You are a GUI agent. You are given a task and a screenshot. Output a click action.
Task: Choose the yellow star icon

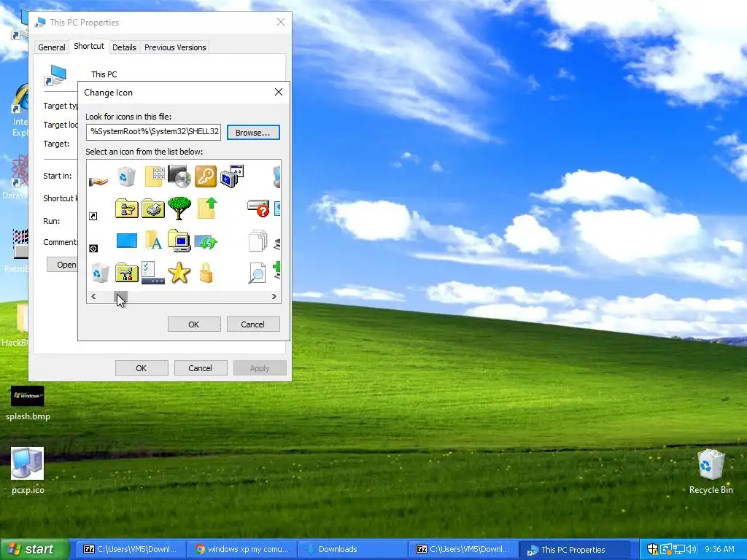tap(179, 273)
